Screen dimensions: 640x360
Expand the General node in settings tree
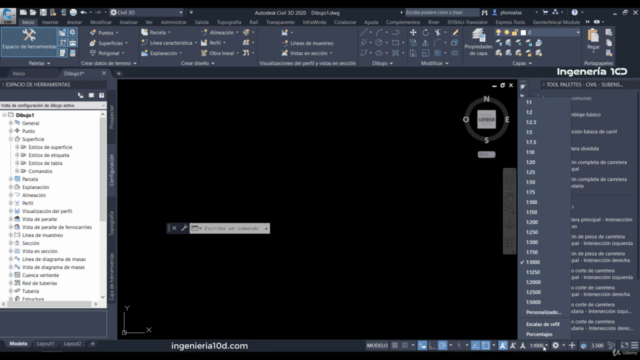point(11,123)
